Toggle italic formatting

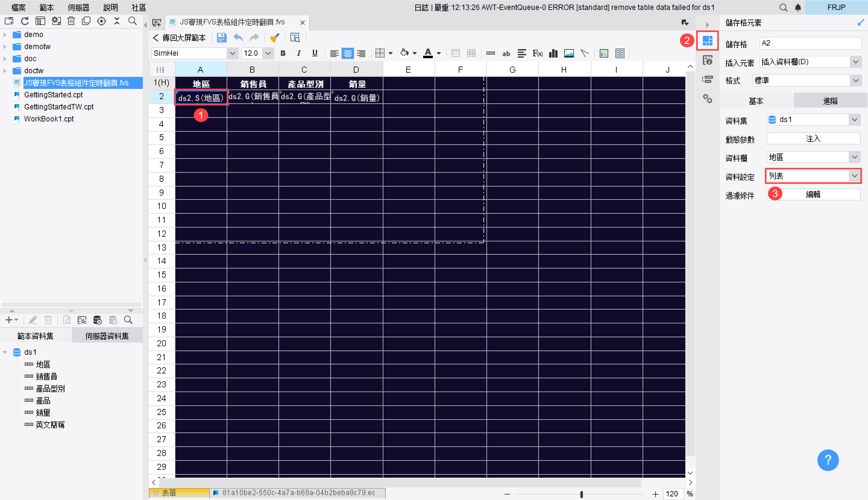click(299, 53)
